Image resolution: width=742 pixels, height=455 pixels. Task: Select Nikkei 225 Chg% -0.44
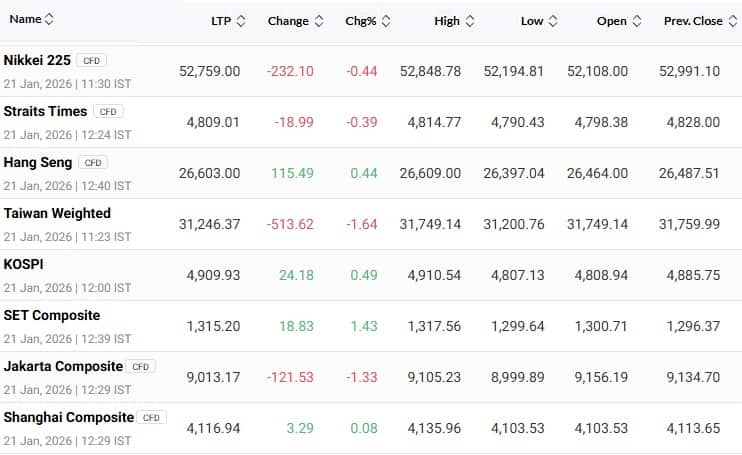click(362, 71)
